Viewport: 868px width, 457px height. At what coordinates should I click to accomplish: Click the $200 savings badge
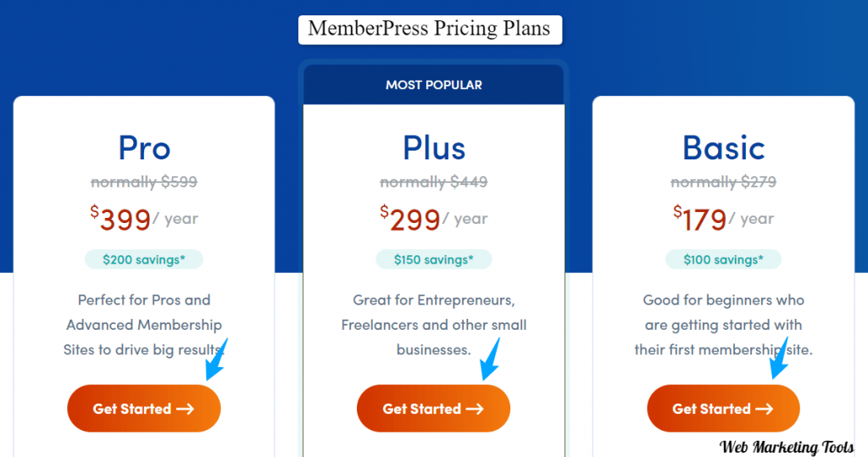click(x=144, y=259)
